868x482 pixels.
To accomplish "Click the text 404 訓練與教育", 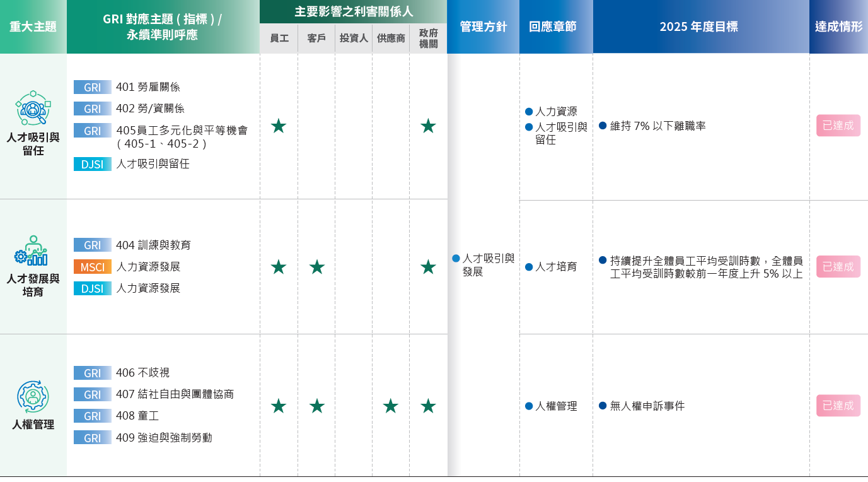I will click(x=153, y=245).
